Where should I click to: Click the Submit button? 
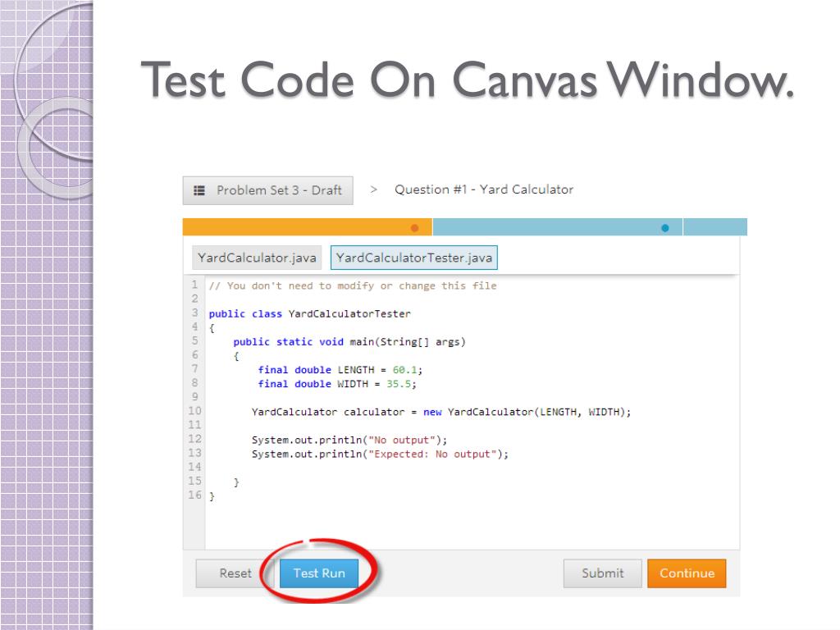pos(603,573)
